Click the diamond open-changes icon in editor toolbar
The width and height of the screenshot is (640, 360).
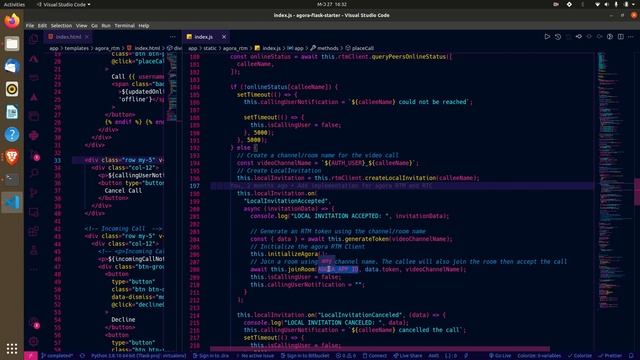[x=578, y=37]
